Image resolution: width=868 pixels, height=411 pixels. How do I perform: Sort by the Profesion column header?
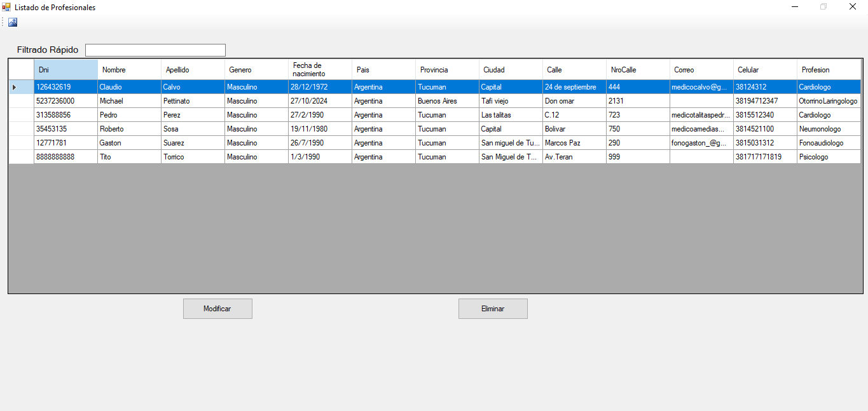pos(829,70)
